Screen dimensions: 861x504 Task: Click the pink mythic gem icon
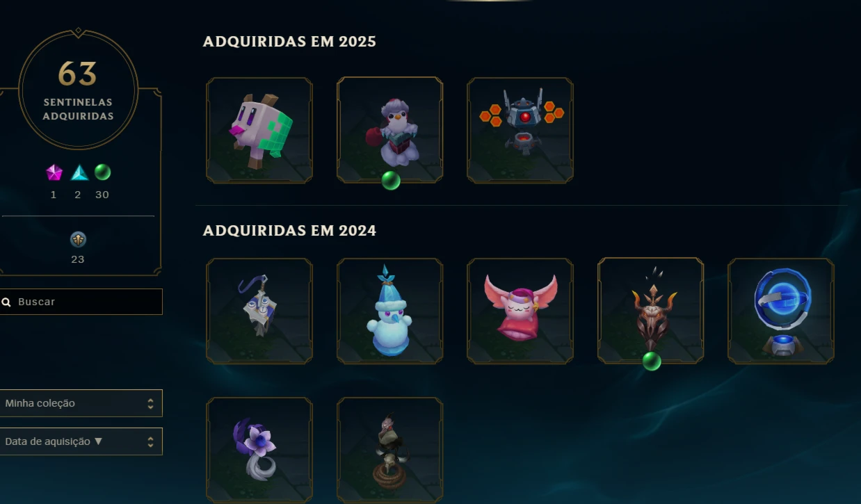[54, 172]
